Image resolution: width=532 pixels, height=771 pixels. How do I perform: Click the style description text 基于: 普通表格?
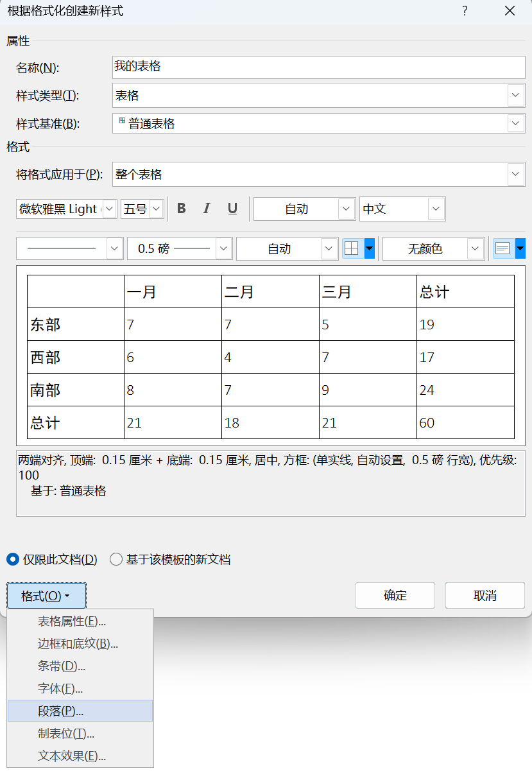69,491
